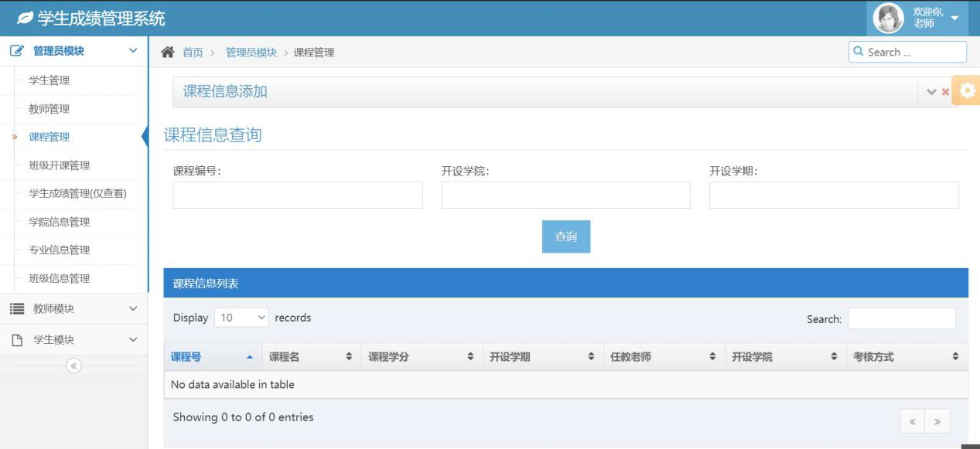
Task: Click the 课程编号 input field
Action: [298, 196]
